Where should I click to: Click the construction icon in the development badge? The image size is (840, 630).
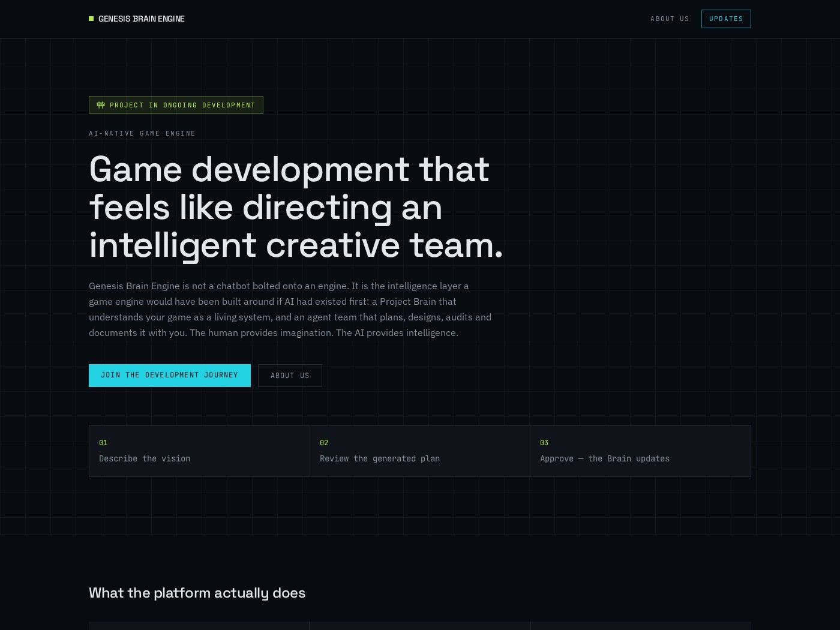coord(101,105)
